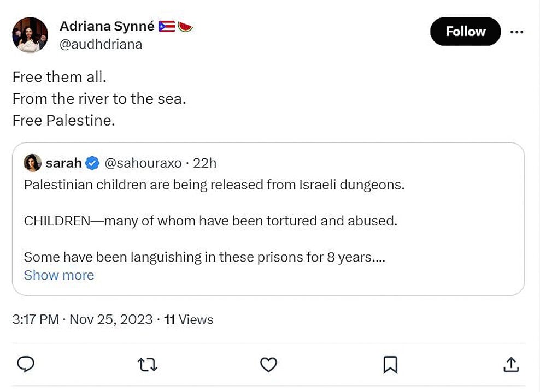540x392 pixels.
Task: Click the 22h quoted tweet timestamp
Action: point(205,163)
